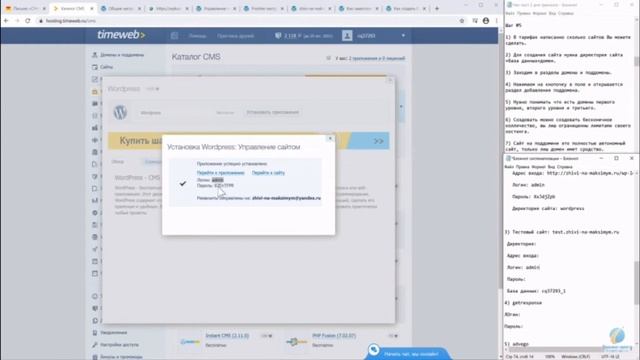Click the balance shield icon in header
The width and height of the screenshot is (640, 360).
(278, 36)
